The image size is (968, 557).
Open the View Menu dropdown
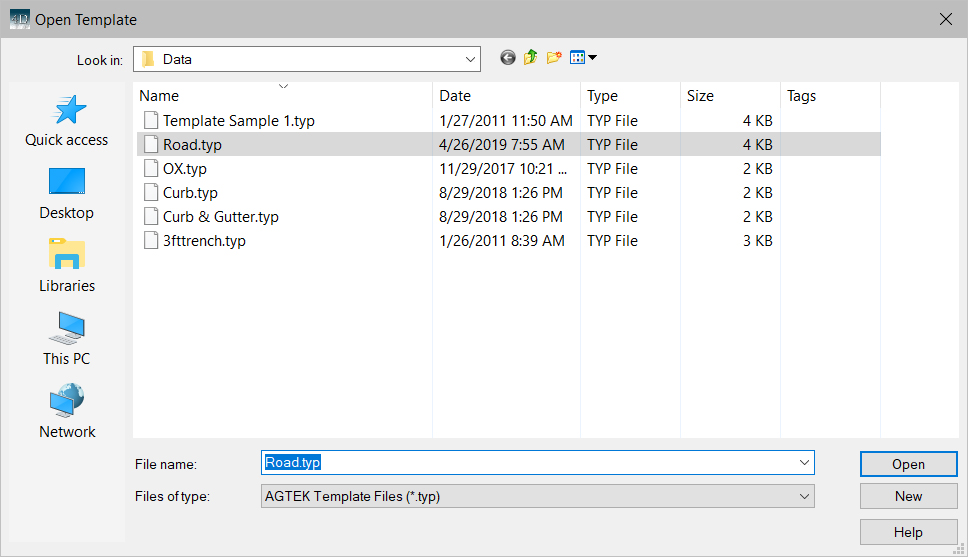tap(583, 58)
